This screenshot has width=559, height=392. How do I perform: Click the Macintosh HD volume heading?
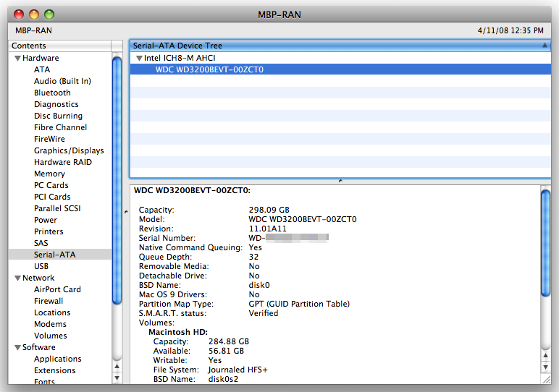point(178,332)
